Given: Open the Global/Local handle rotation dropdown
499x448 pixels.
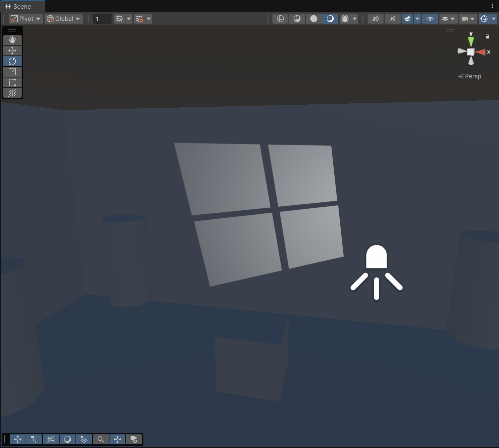Looking at the screenshot, I should 64,19.
